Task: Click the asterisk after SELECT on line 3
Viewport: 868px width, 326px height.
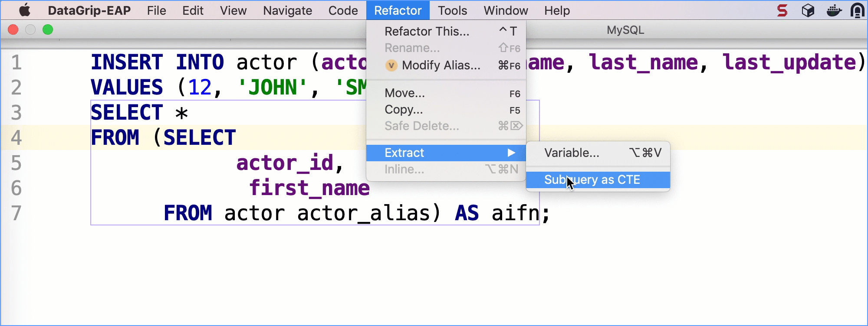Action: tap(181, 114)
